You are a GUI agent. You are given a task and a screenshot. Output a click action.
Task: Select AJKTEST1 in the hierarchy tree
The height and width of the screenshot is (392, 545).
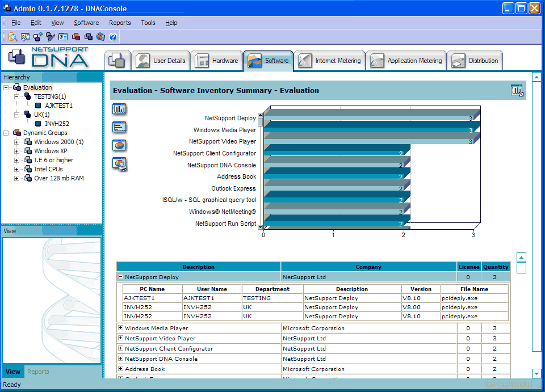click(58, 106)
